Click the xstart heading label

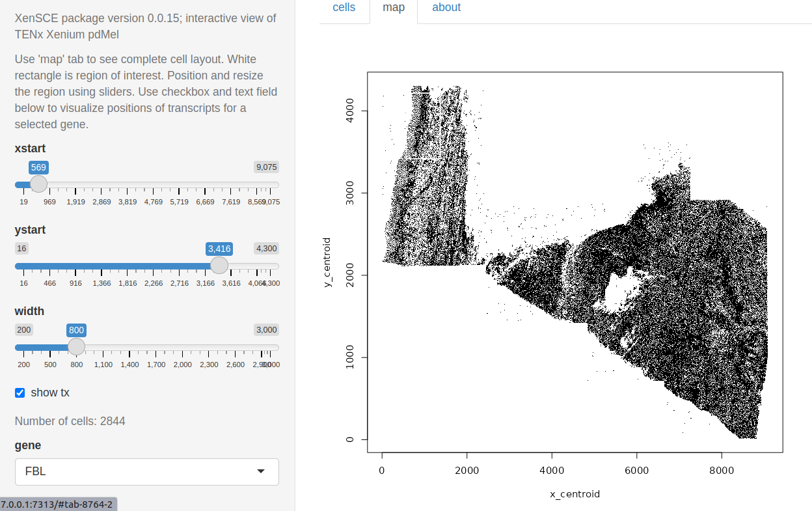point(30,148)
